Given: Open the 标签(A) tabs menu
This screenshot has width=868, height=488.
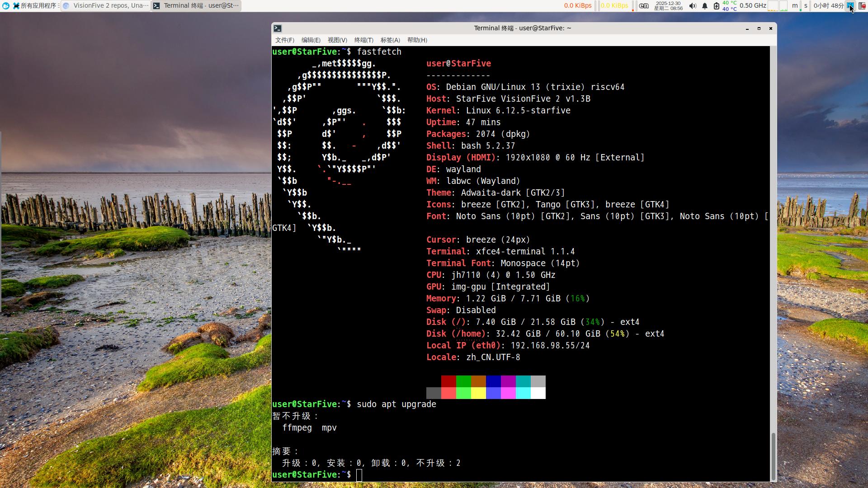Looking at the screenshot, I should (x=390, y=40).
